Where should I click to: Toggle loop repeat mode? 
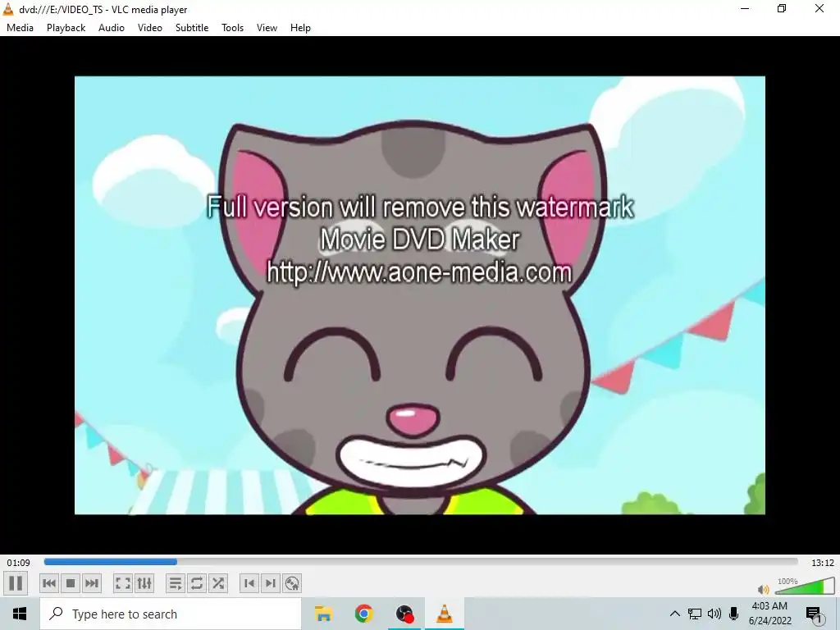(197, 583)
